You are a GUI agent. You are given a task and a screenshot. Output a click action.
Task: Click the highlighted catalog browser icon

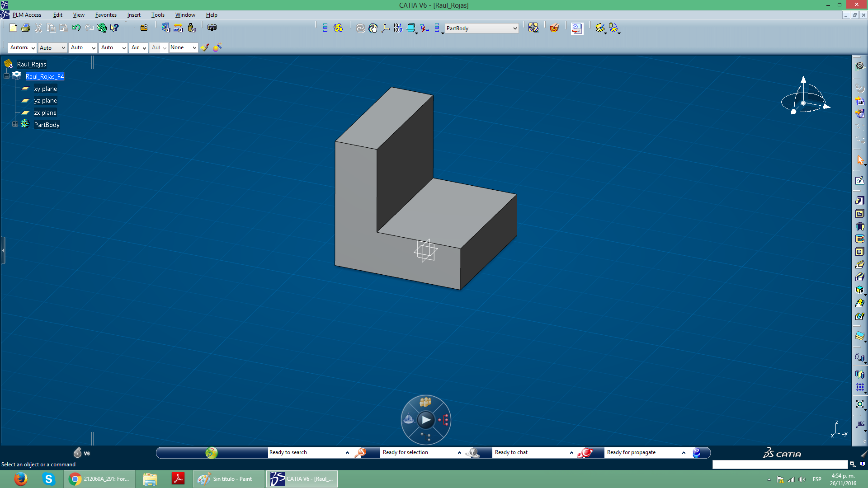coord(577,28)
